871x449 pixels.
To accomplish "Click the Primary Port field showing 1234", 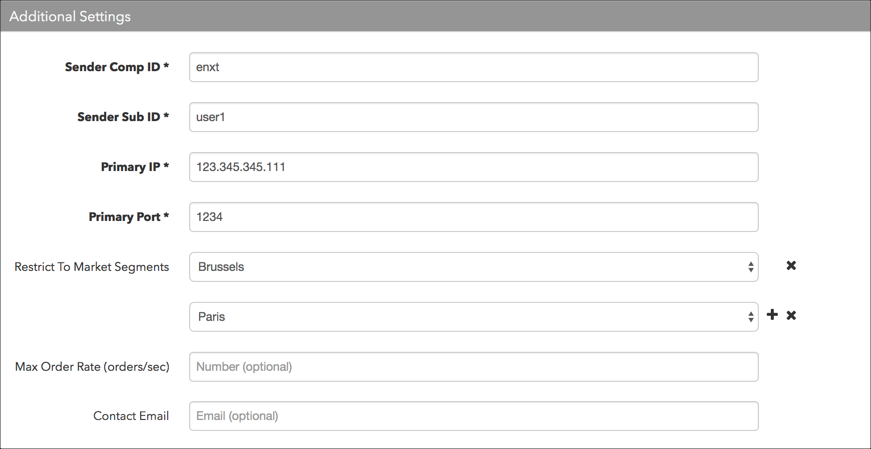I will click(473, 217).
